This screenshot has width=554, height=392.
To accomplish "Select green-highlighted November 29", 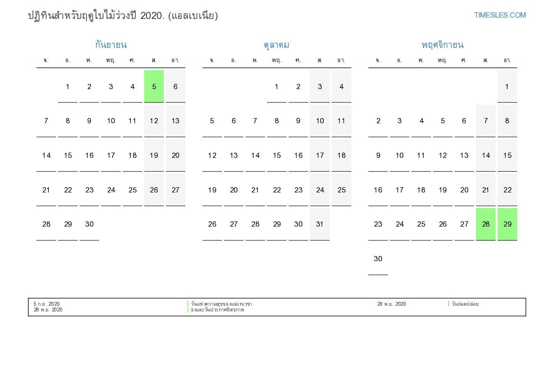I will click(x=507, y=224).
